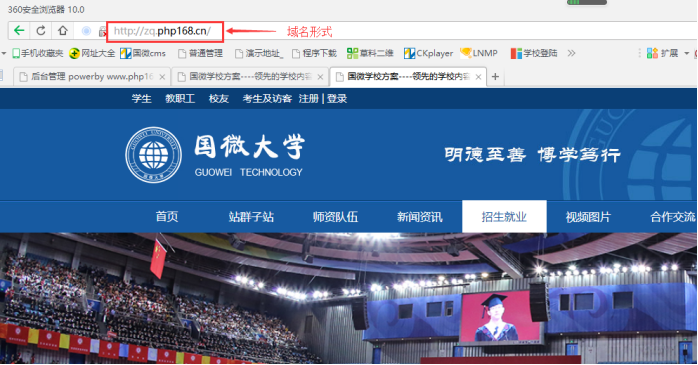Open the 站群子站 navigation item
This screenshot has height=365, width=698.
point(251,217)
